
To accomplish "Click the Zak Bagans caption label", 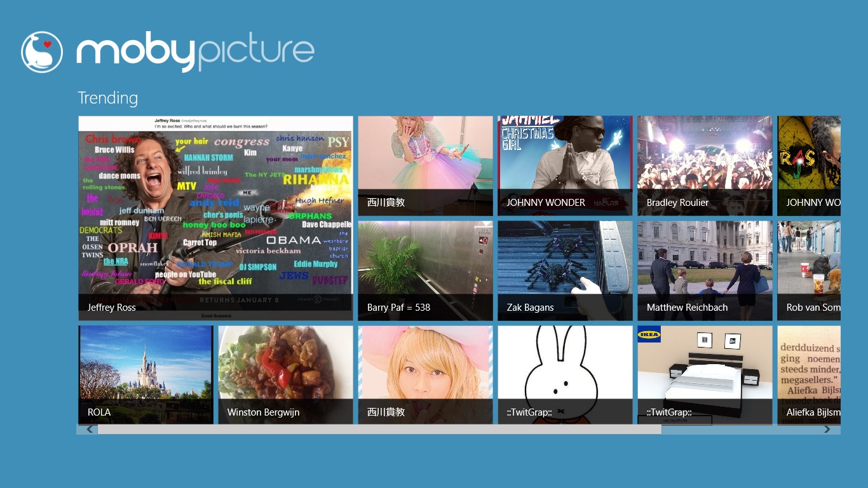I will (x=530, y=308).
